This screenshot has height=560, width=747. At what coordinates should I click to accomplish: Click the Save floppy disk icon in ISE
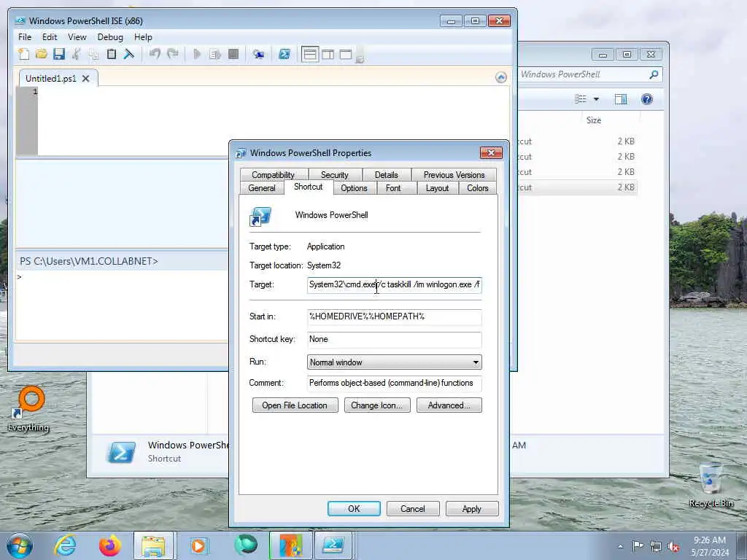pyautogui.click(x=59, y=54)
